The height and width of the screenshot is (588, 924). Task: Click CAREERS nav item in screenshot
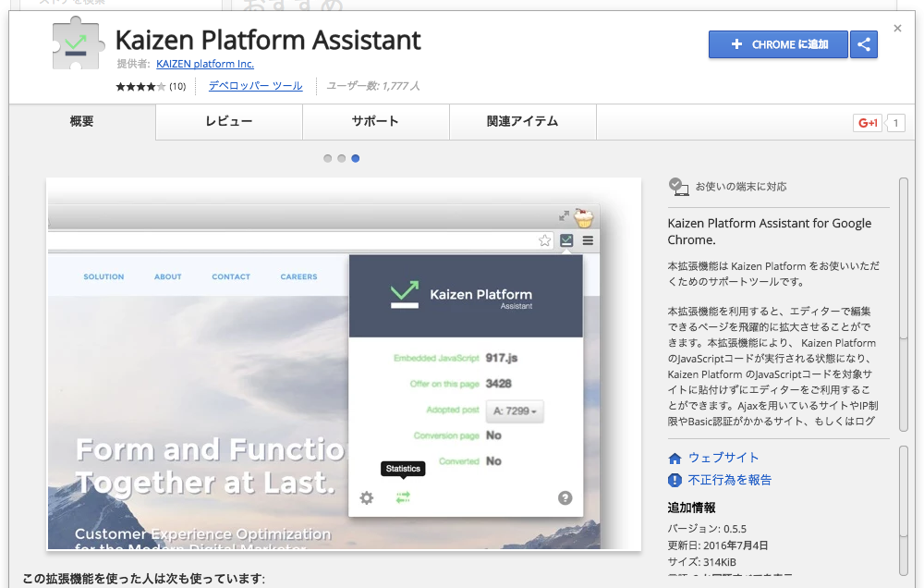298,276
